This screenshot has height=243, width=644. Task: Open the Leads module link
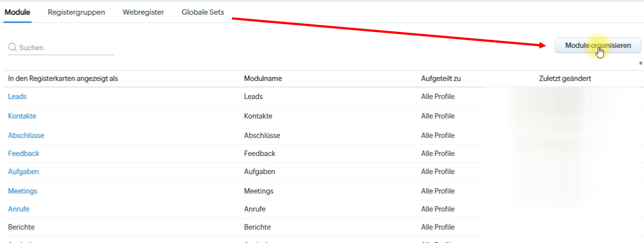click(x=18, y=97)
